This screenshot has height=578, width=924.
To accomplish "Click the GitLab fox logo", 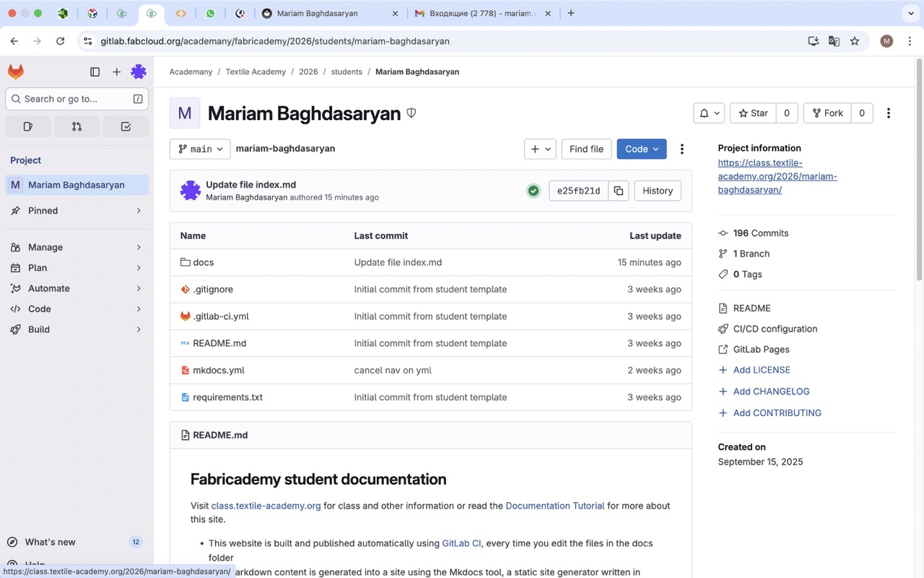I will point(16,72).
